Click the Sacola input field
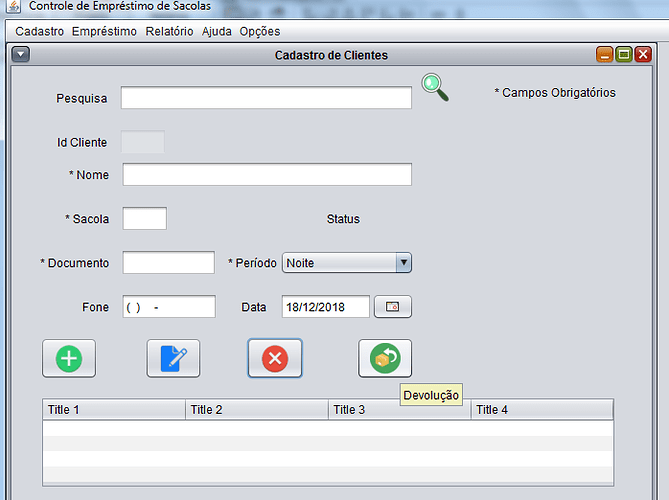The height and width of the screenshot is (500, 669). click(145, 218)
